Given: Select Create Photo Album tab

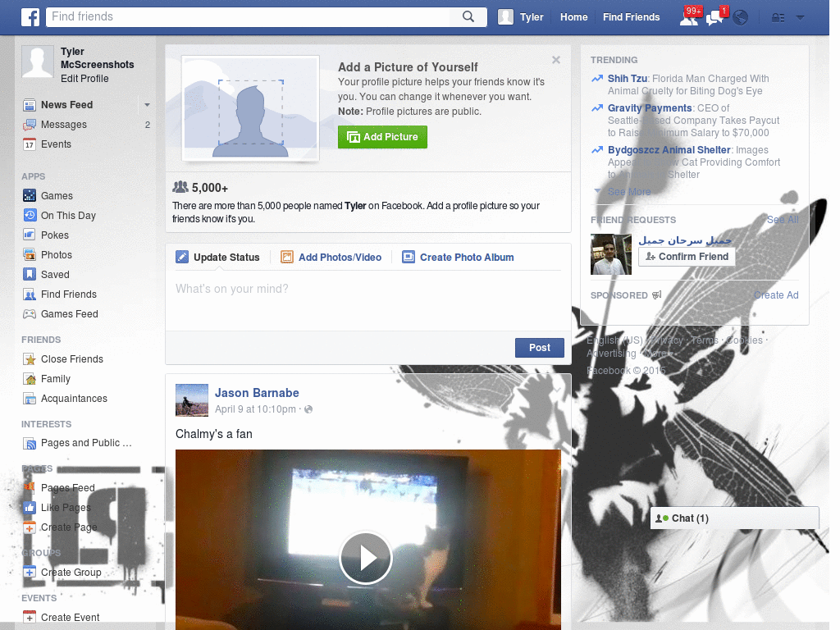Looking at the screenshot, I should point(458,258).
